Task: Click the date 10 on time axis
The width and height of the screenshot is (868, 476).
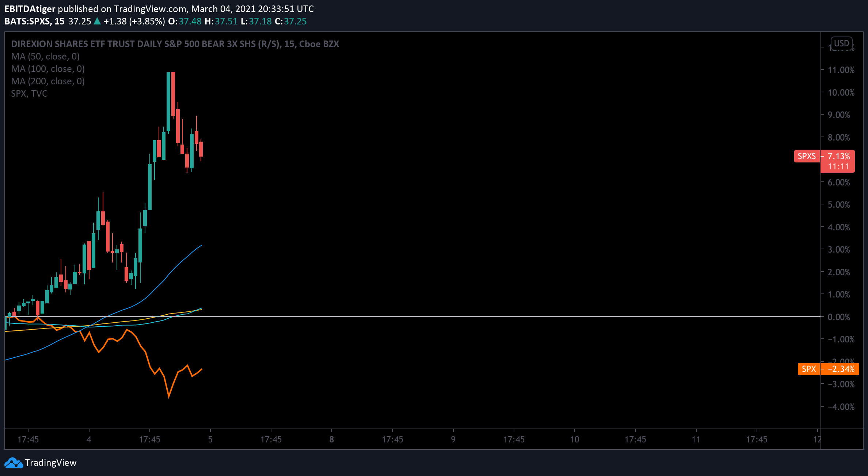Action: click(x=575, y=439)
